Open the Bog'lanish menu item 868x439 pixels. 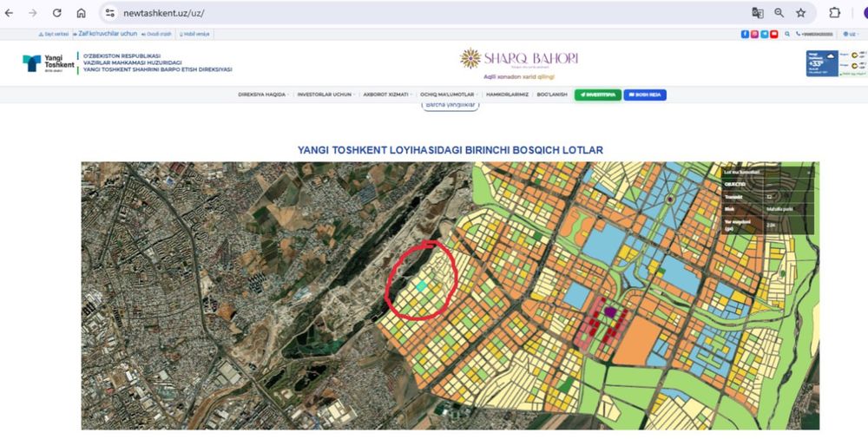552,95
